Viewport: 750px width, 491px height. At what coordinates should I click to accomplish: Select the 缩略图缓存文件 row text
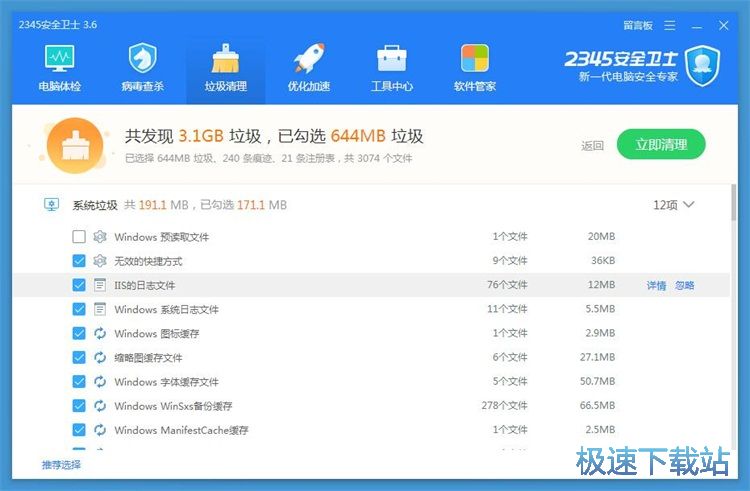(x=148, y=358)
